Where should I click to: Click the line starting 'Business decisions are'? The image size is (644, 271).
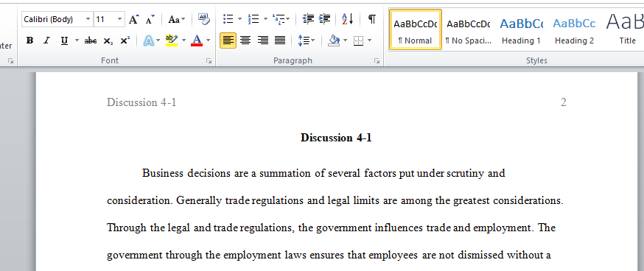[x=323, y=173]
